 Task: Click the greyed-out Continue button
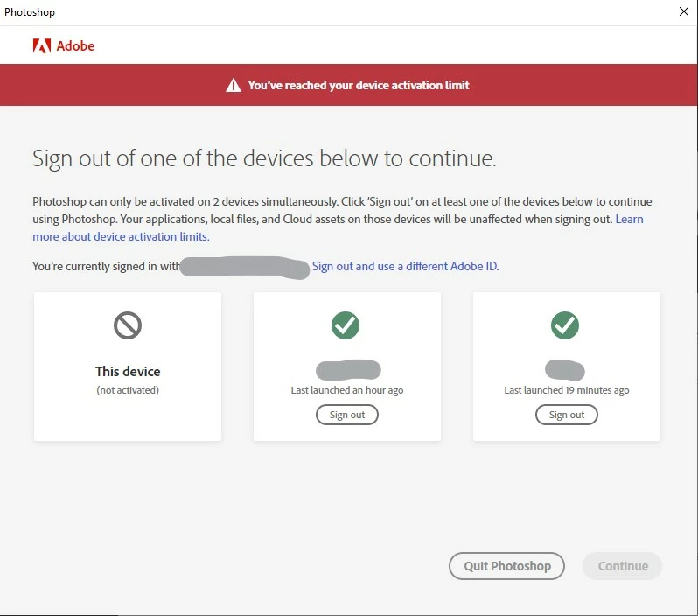click(622, 566)
